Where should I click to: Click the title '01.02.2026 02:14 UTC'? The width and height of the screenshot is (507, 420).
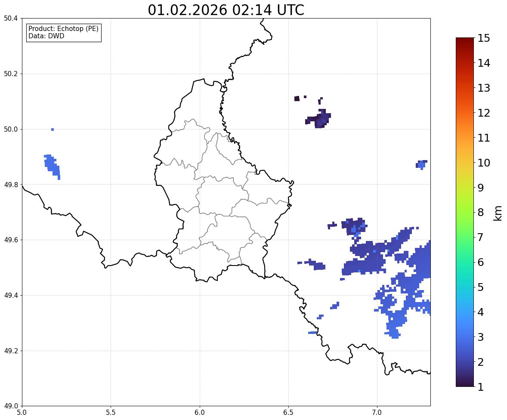point(226,10)
